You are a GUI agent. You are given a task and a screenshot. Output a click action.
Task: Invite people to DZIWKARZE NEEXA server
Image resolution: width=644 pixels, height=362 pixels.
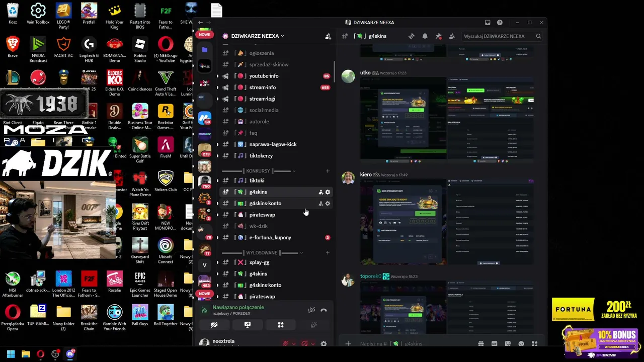click(328, 36)
